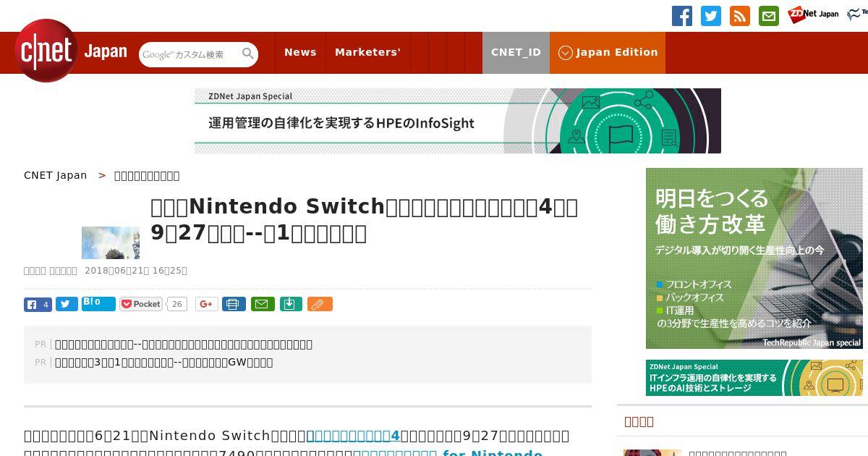Click inside Google custom search field

click(x=190, y=54)
